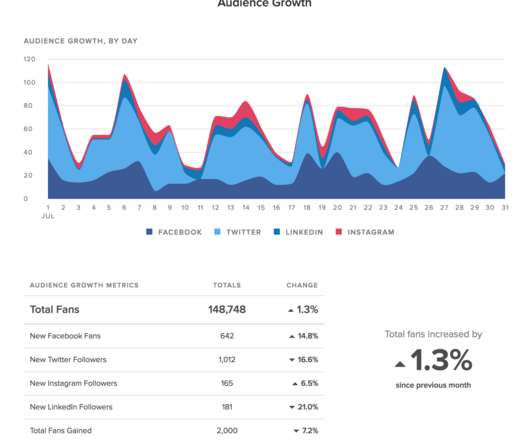Select the Total Fans Gained row label

pos(61,431)
